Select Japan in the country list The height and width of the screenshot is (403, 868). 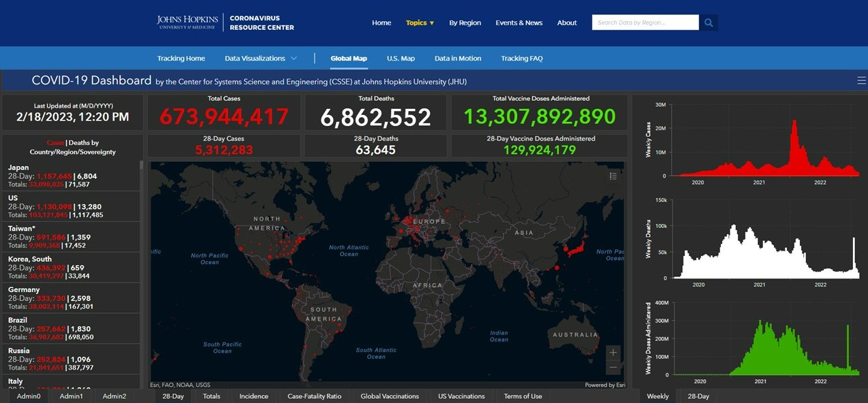71,176
